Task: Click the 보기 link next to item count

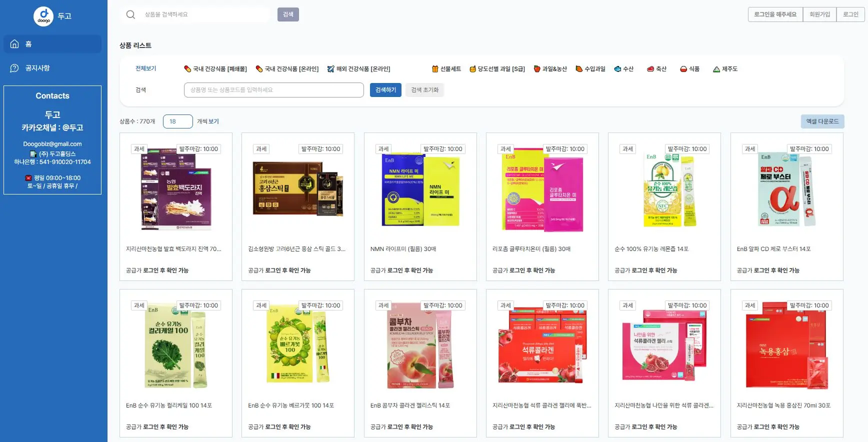Action: click(x=213, y=121)
